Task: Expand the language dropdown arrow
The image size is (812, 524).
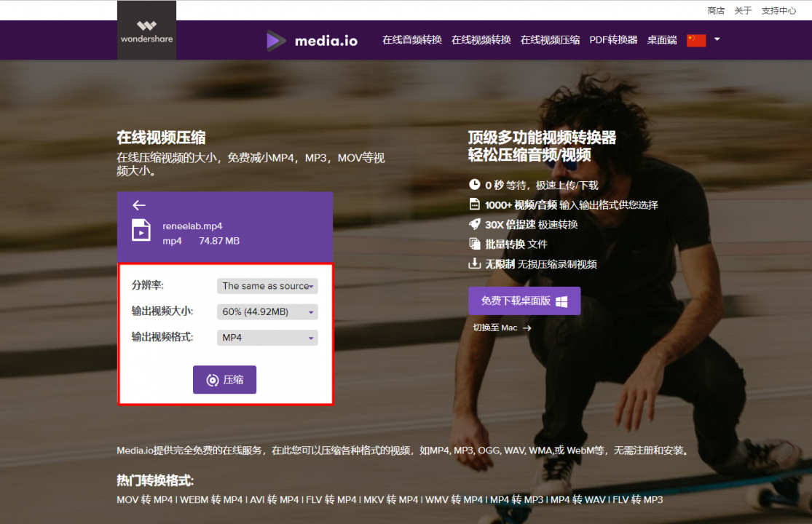Action: pos(717,39)
